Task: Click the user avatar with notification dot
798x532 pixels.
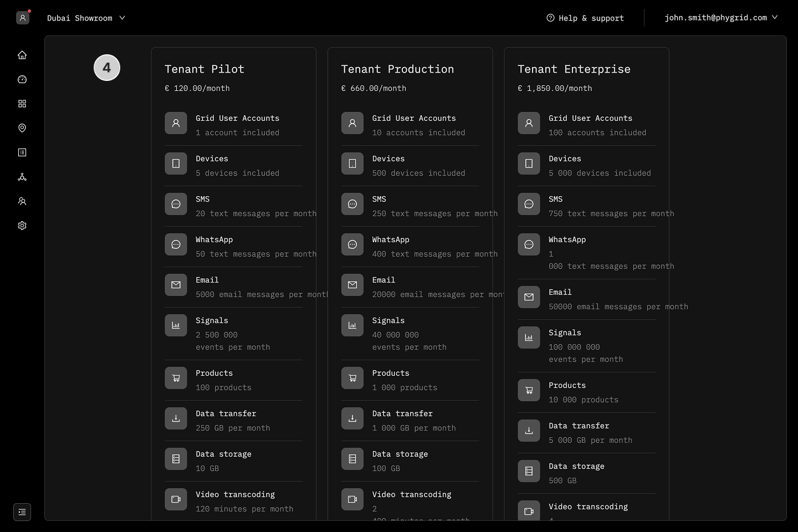Action: coord(23,18)
